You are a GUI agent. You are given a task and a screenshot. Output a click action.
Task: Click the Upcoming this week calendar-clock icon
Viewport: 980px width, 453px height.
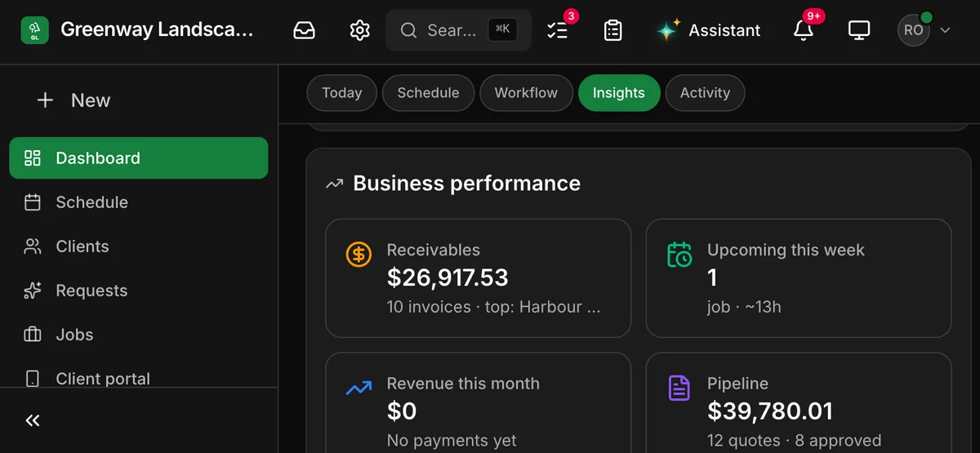[x=679, y=254]
